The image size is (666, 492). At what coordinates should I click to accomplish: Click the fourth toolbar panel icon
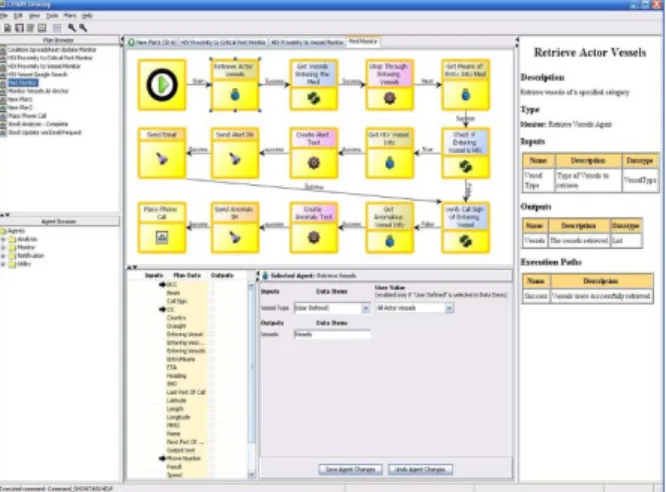point(42,28)
